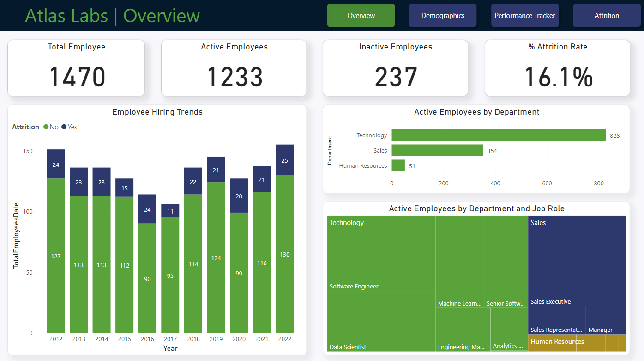Select the Total Employee card showing 1470
Viewport: 644px width, 361px height.
click(76, 68)
